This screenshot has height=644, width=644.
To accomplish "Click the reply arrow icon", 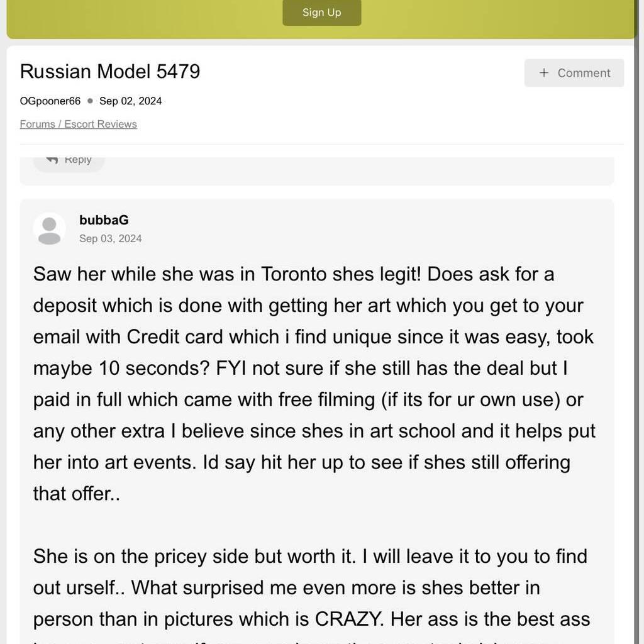I will point(52,160).
